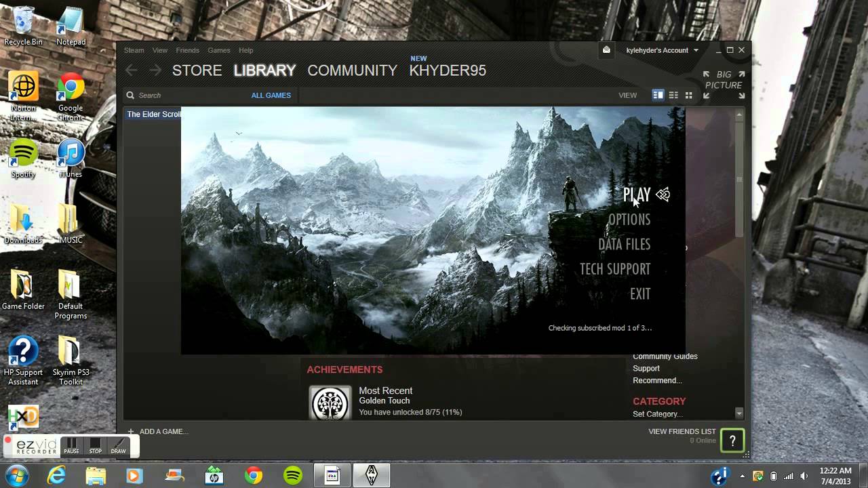This screenshot has height=488, width=868.
Task: Open the Game Folder desktop icon
Action: (x=24, y=290)
